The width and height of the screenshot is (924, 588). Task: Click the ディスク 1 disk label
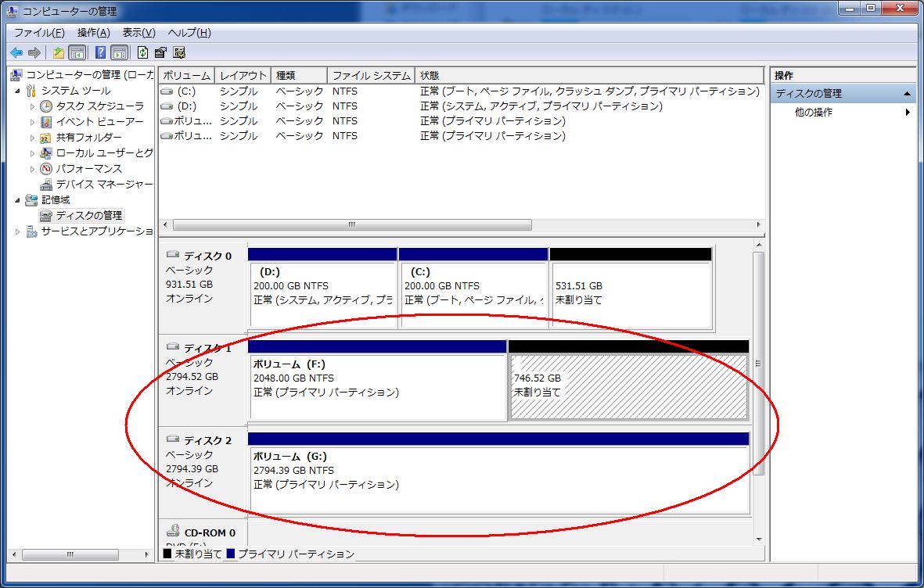click(207, 348)
